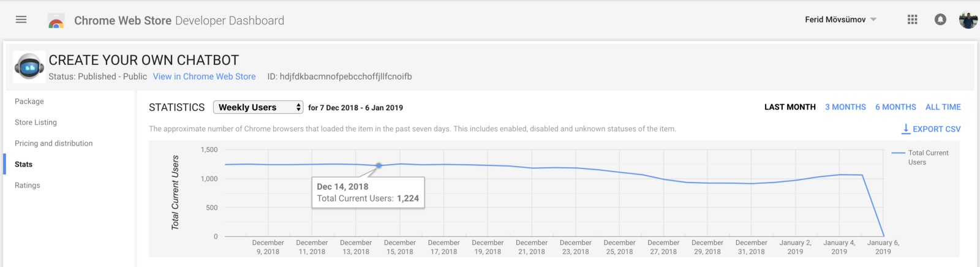980x267 pixels.
Task: Follow View in Chrome Web Store link
Action: 204,77
